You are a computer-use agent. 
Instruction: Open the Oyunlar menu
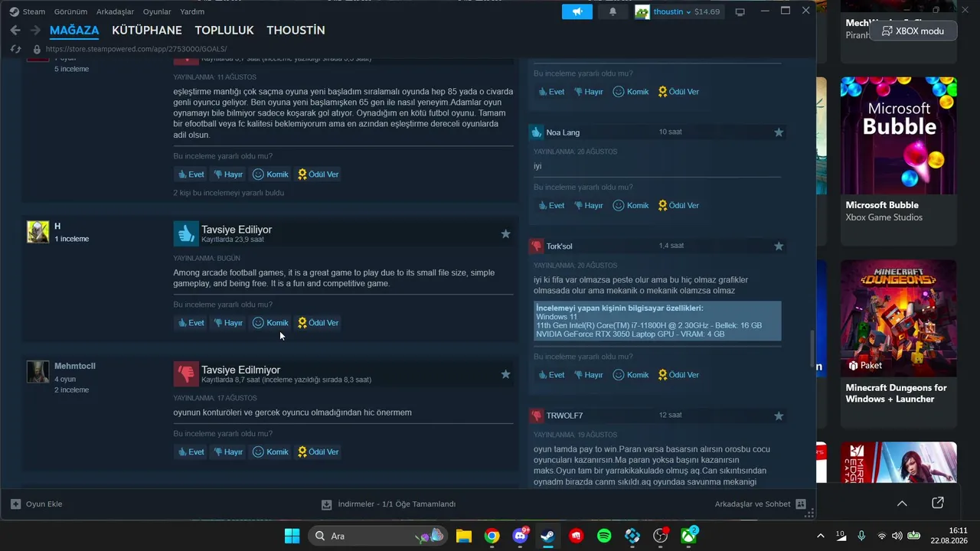(157, 11)
